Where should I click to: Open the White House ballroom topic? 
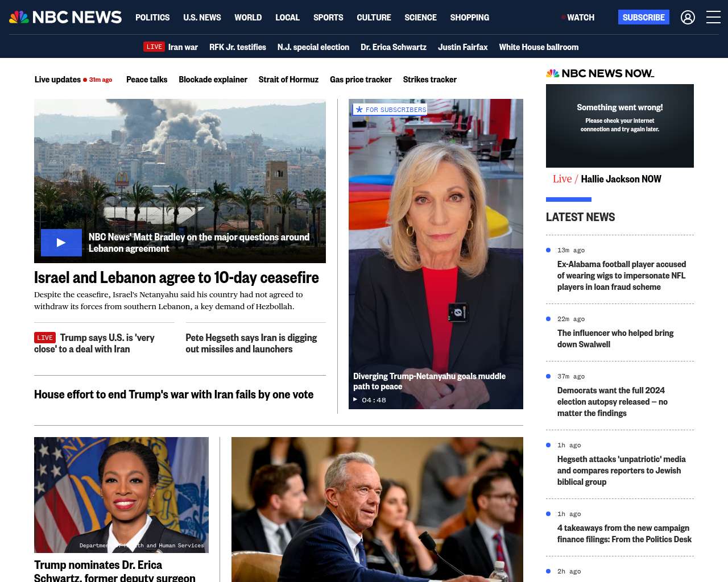pyautogui.click(x=539, y=47)
